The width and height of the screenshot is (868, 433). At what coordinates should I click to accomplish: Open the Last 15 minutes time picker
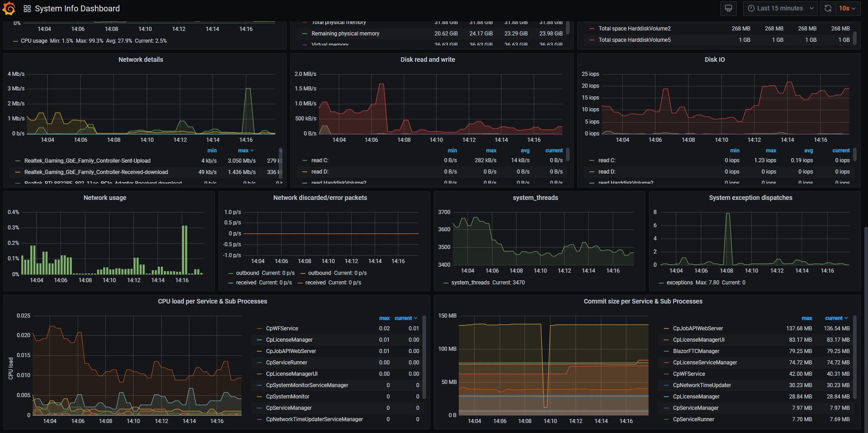click(x=780, y=8)
